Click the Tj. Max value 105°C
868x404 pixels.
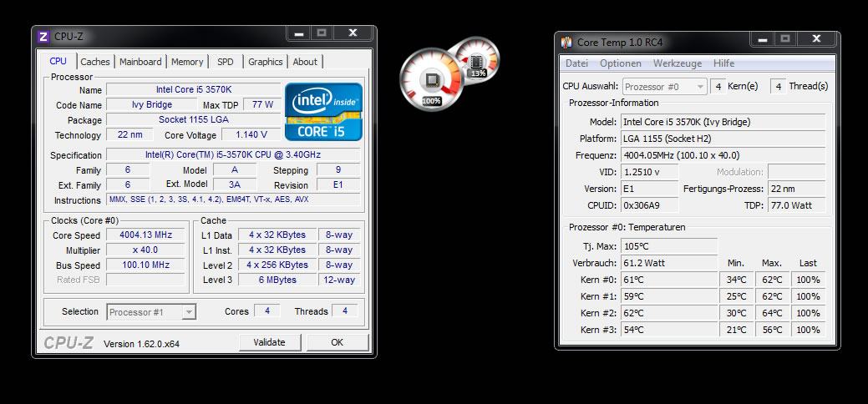669,246
